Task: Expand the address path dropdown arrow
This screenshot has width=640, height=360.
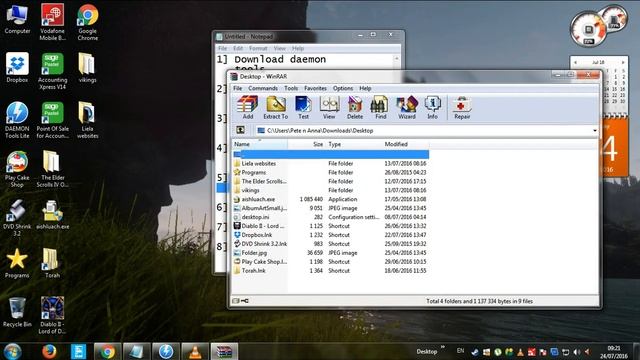Action: tap(595, 131)
